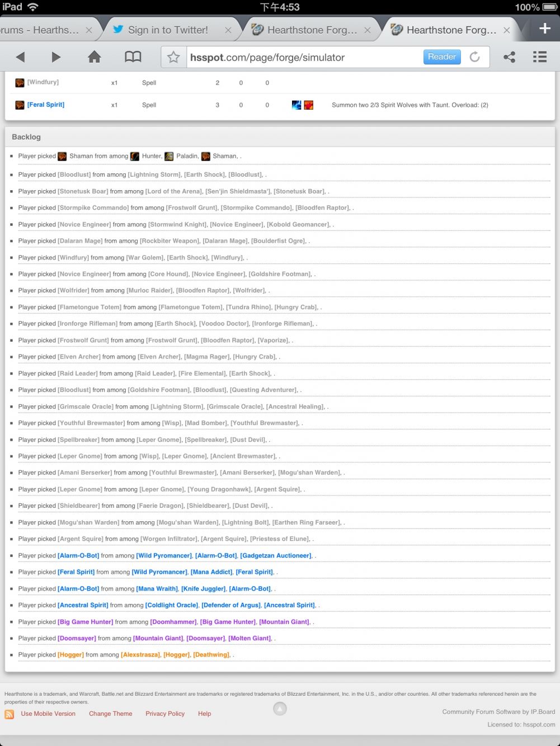560x746 pixels.
Task: Click the Doomhammer card link
Action: tap(173, 622)
